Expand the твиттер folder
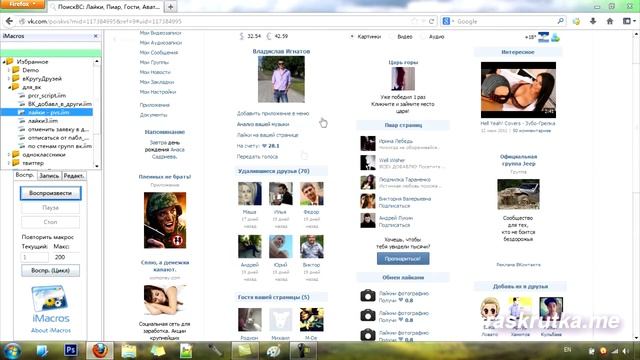Screen dimensions: 640x360 click(x=9, y=163)
